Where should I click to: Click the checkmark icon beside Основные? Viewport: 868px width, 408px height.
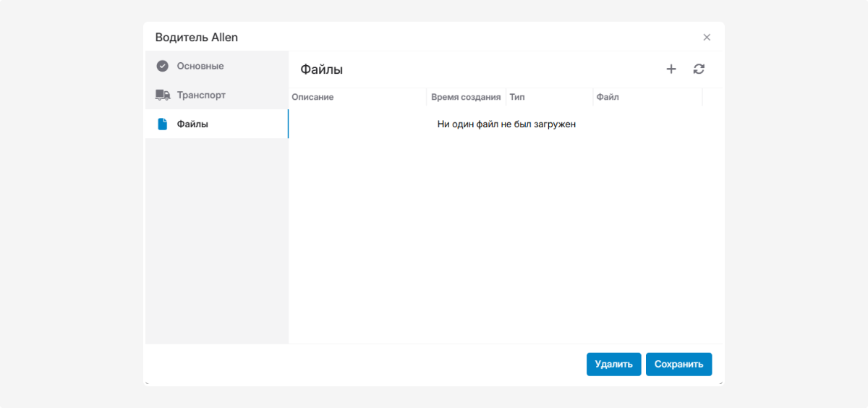[163, 66]
